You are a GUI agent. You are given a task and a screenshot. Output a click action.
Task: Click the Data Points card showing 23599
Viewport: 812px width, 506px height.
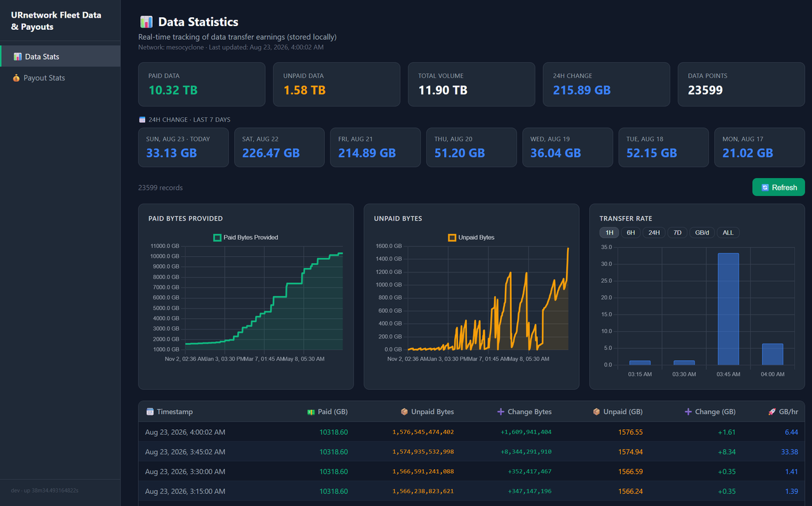point(741,84)
